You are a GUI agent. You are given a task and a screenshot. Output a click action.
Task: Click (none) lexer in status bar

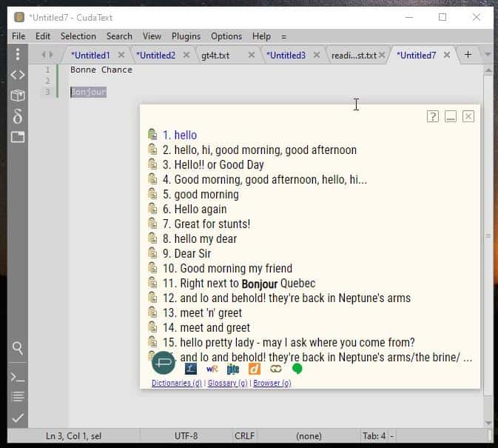click(309, 436)
